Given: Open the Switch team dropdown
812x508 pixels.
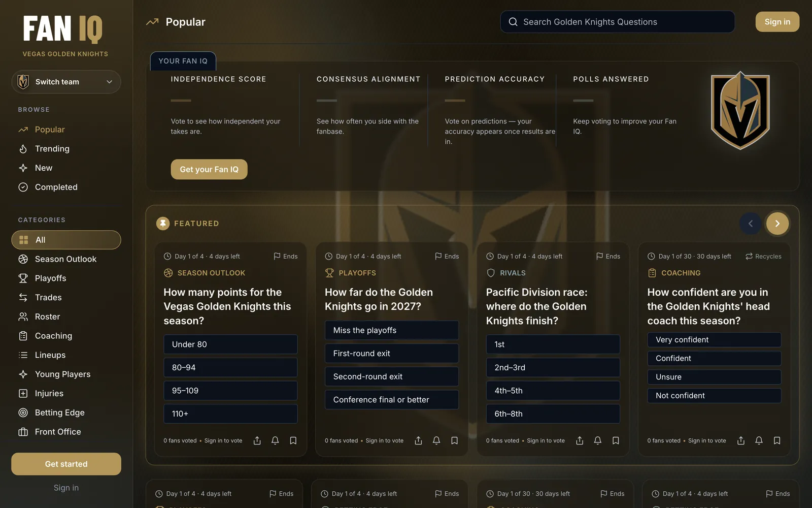Looking at the screenshot, I should (66, 82).
